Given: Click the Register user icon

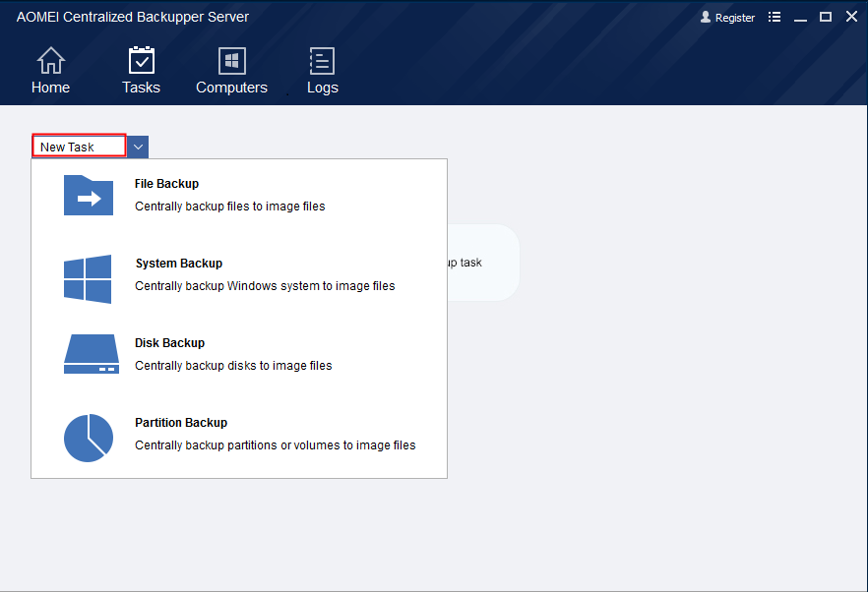Looking at the screenshot, I should pos(706,17).
